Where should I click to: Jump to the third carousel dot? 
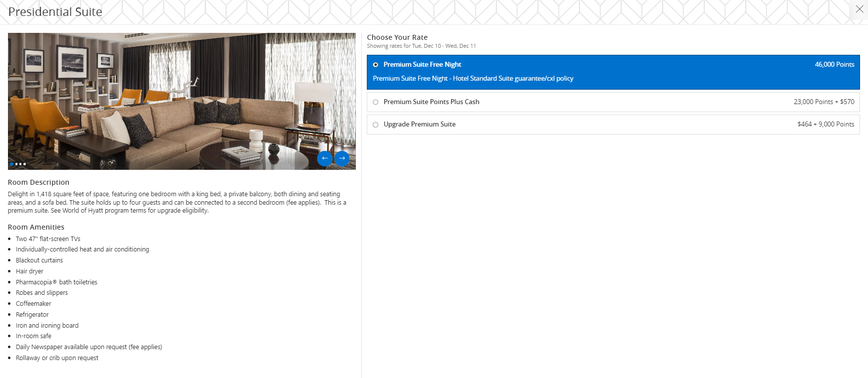point(20,164)
